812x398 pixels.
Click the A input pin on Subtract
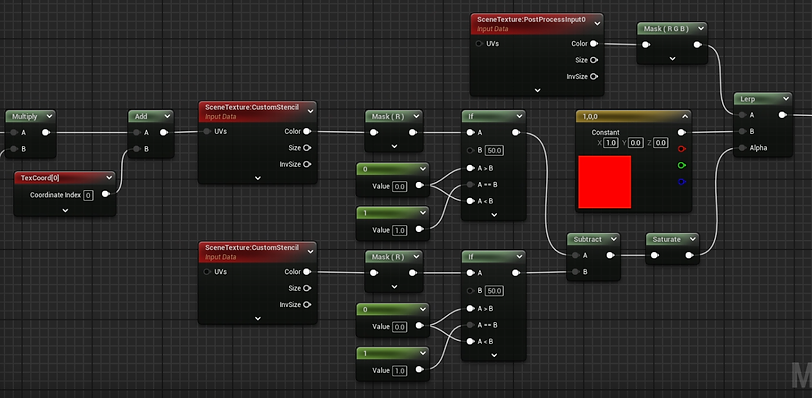(x=575, y=255)
